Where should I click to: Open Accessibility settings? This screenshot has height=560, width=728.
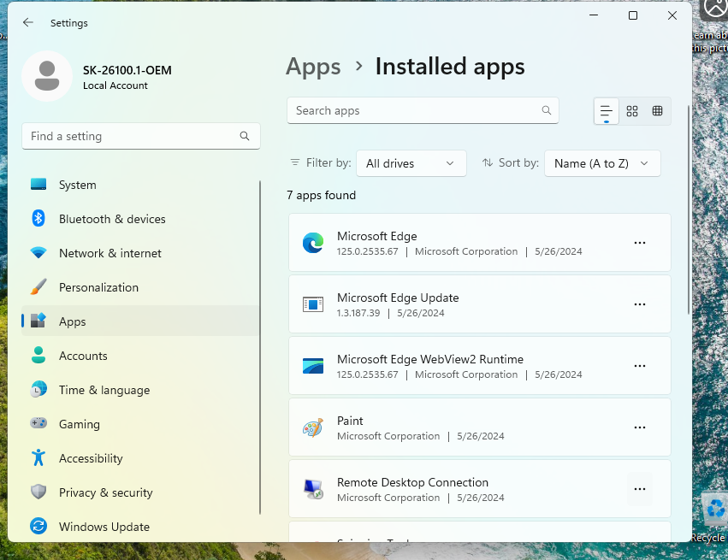coord(140,458)
